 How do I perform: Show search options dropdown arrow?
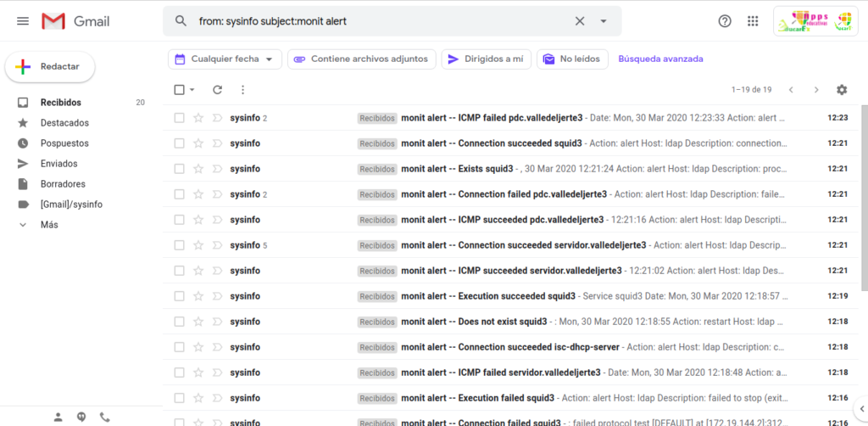pos(604,21)
